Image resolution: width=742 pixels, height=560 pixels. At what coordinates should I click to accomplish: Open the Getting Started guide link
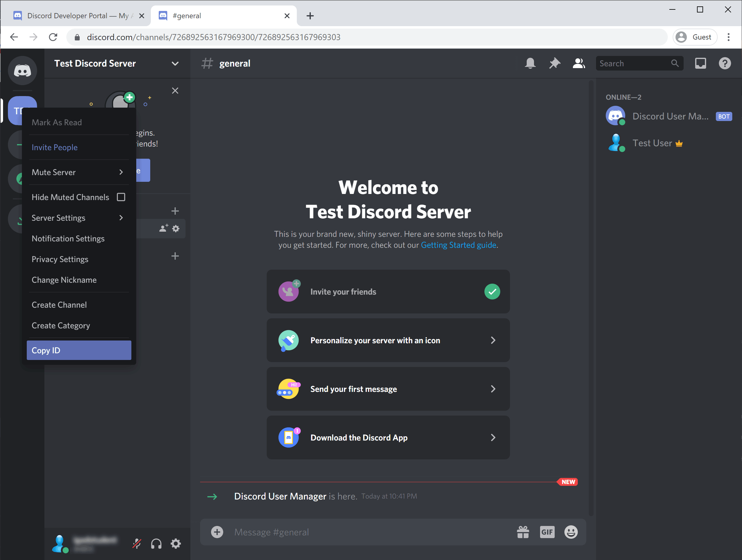458,245
